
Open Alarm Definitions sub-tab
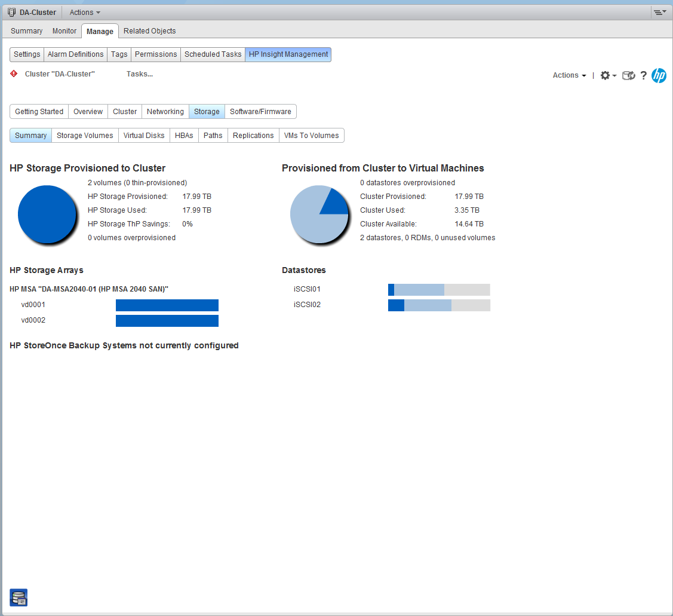75,54
